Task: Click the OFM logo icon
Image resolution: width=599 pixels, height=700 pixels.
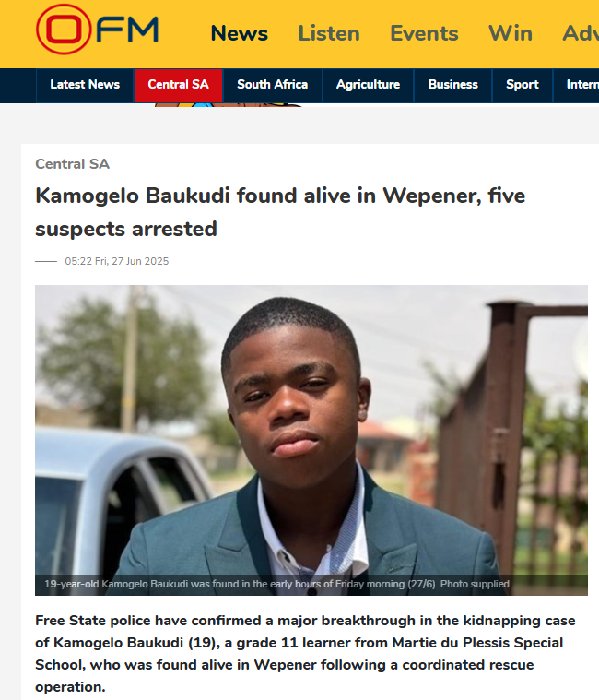Action: 98,29
